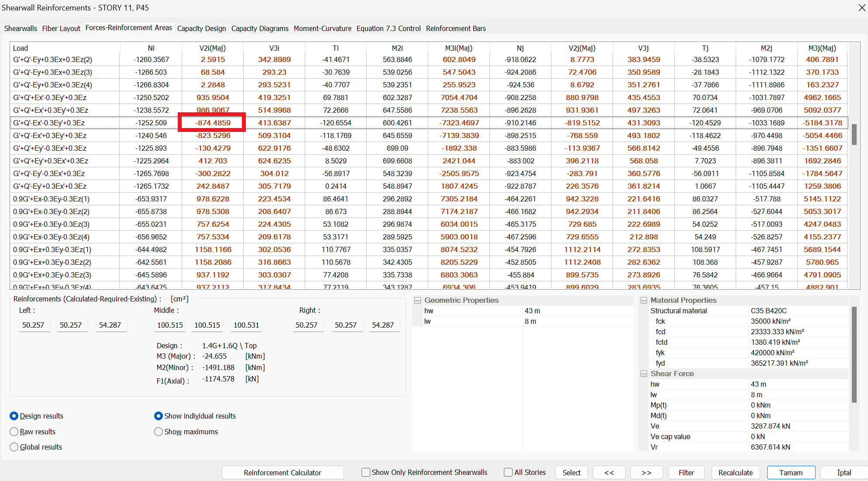
Task: Tick the All Stories checkbox
Action: pyautogui.click(x=508, y=472)
